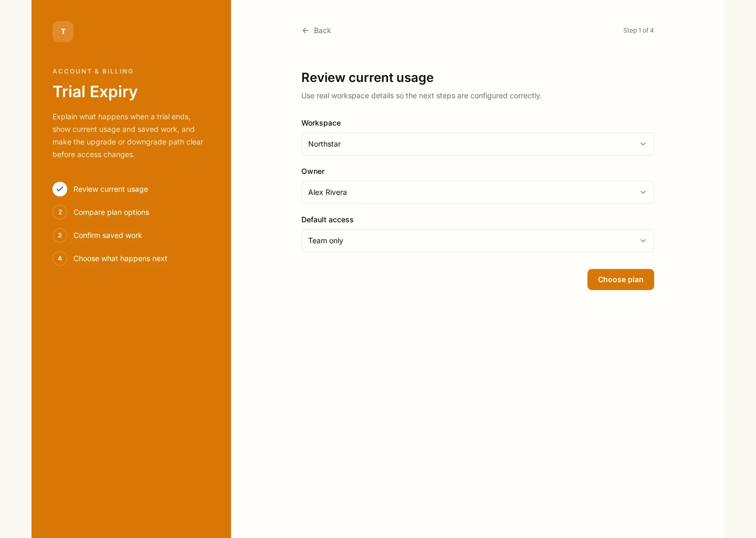This screenshot has width=756, height=538.
Task: Click the Step 1 of 4 indicator
Action: click(638, 30)
